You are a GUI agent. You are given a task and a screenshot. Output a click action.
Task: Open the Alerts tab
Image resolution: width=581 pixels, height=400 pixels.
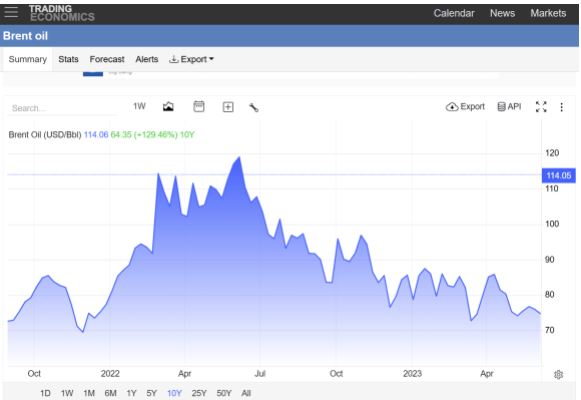pos(147,59)
